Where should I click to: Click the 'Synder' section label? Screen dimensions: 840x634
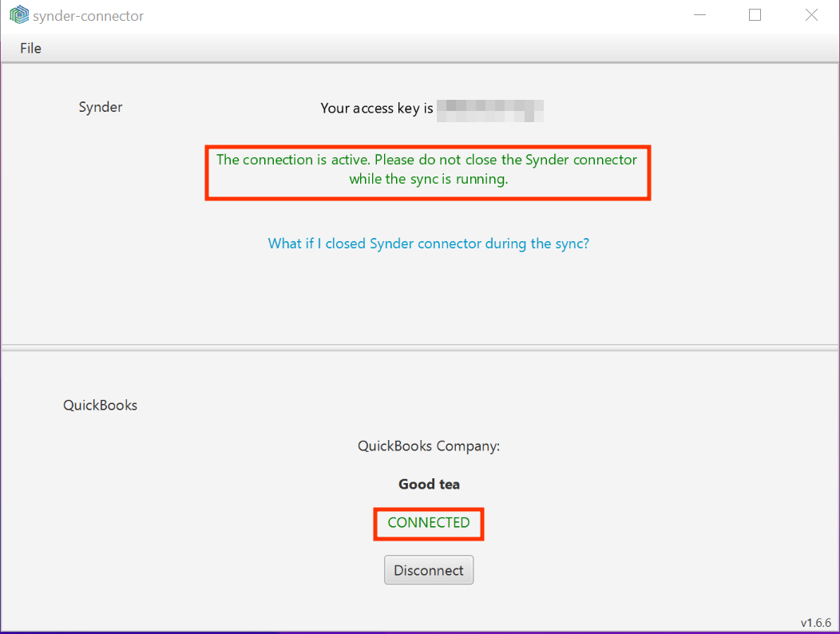click(101, 107)
